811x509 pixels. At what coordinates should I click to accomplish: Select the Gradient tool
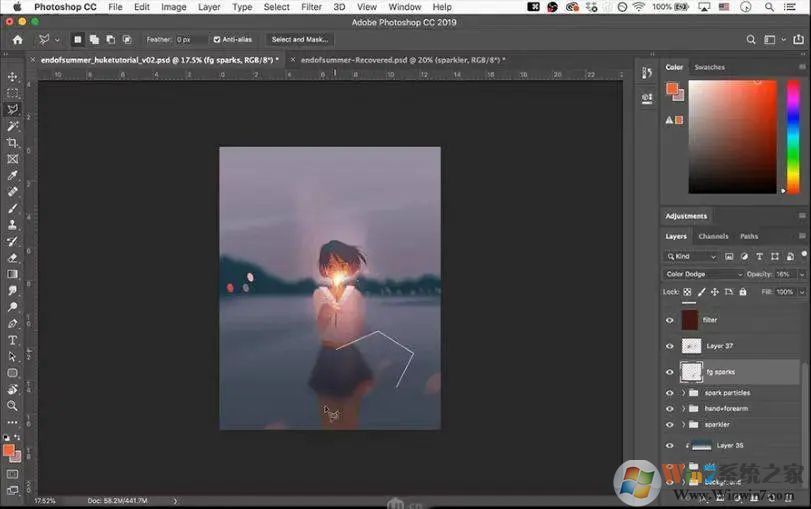[12, 274]
